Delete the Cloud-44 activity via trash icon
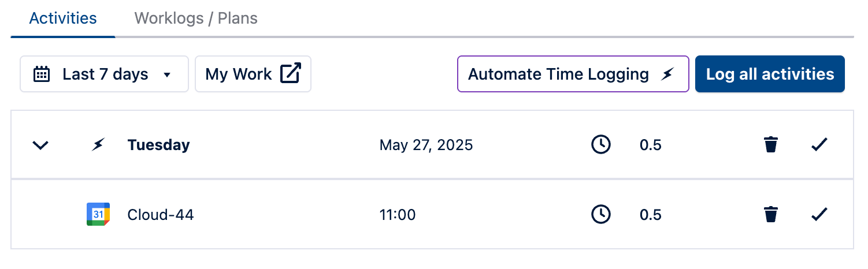 tap(770, 215)
